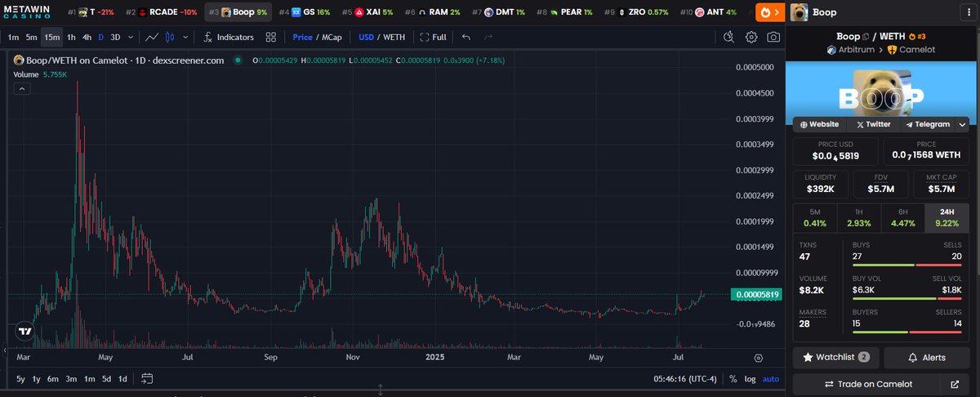Display prices in USD
980x397 pixels.
click(367, 37)
